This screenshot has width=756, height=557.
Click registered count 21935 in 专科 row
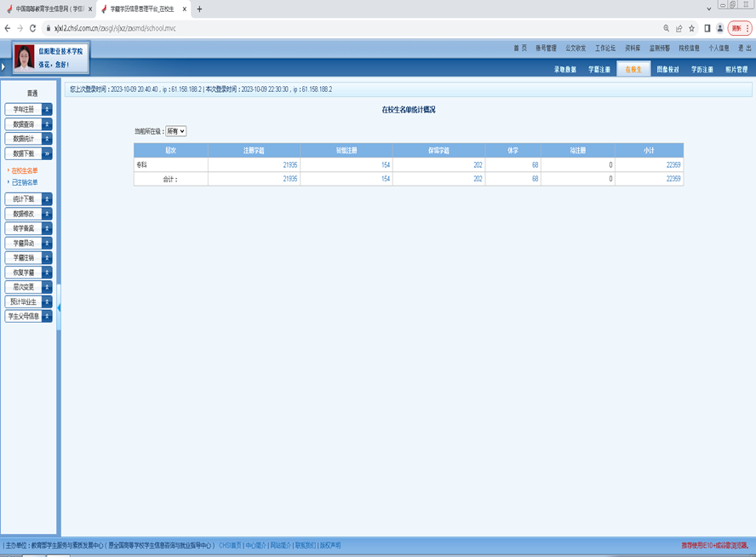pos(289,164)
